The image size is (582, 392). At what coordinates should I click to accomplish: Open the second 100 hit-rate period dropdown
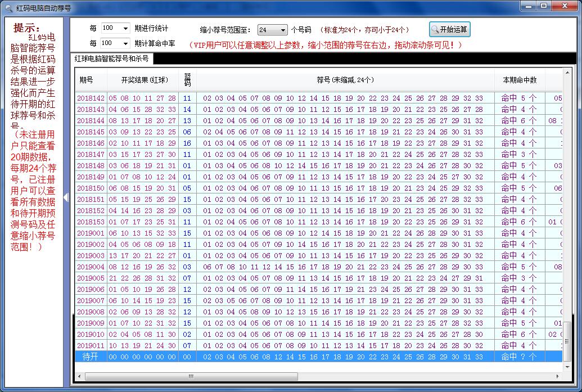pyautogui.click(x=125, y=43)
